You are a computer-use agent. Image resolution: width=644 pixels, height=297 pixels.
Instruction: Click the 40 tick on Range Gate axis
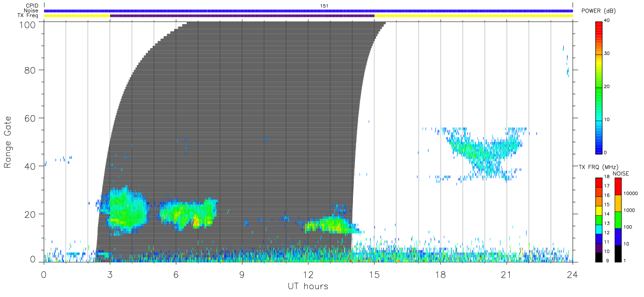point(29,166)
